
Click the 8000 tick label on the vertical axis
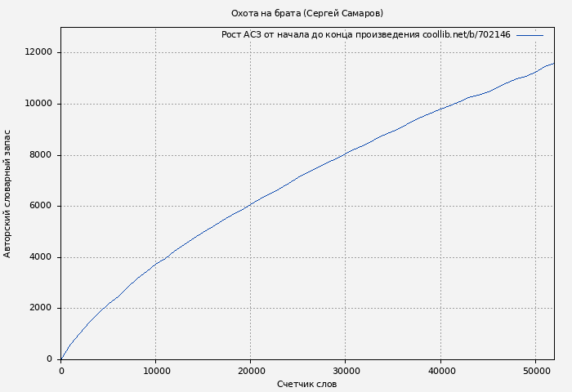pos(41,155)
